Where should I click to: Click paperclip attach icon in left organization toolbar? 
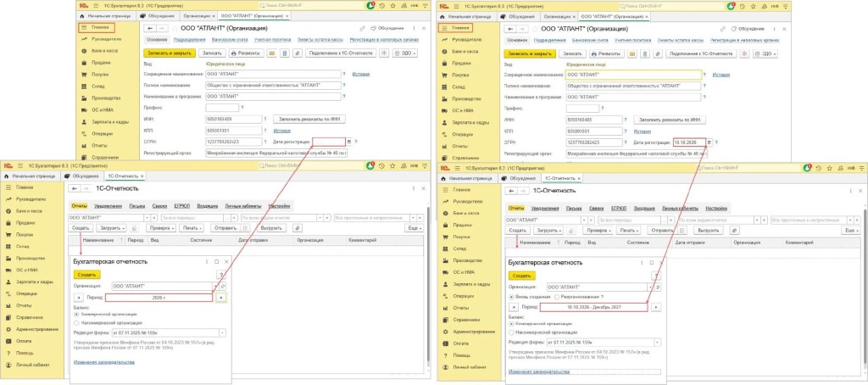[298, 53]
